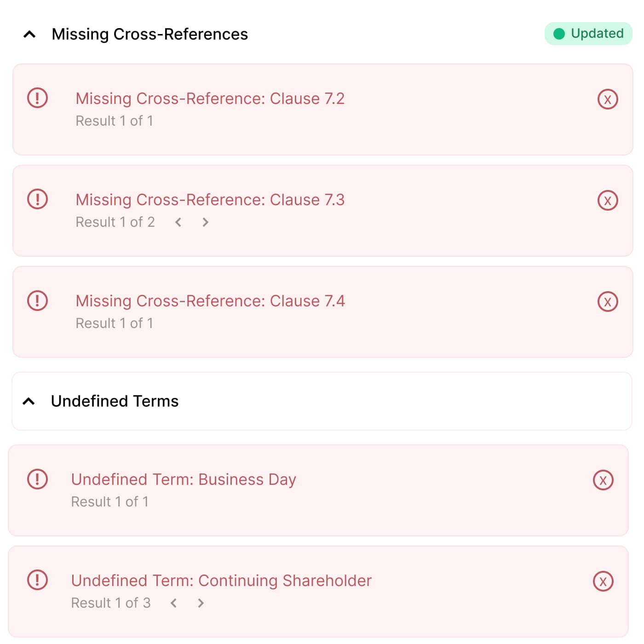
Task: Click the Business Day warning icon
Action: coord(38,479)
